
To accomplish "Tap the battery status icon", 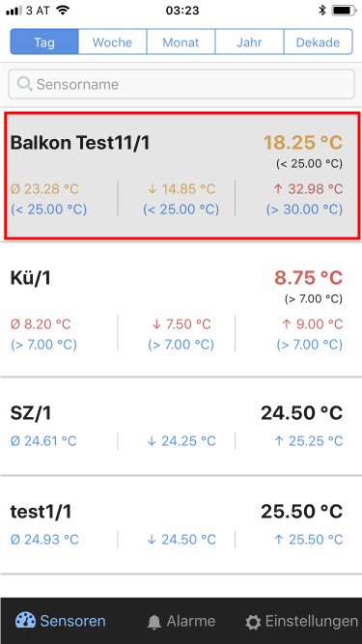I will [x=344, y=11].
